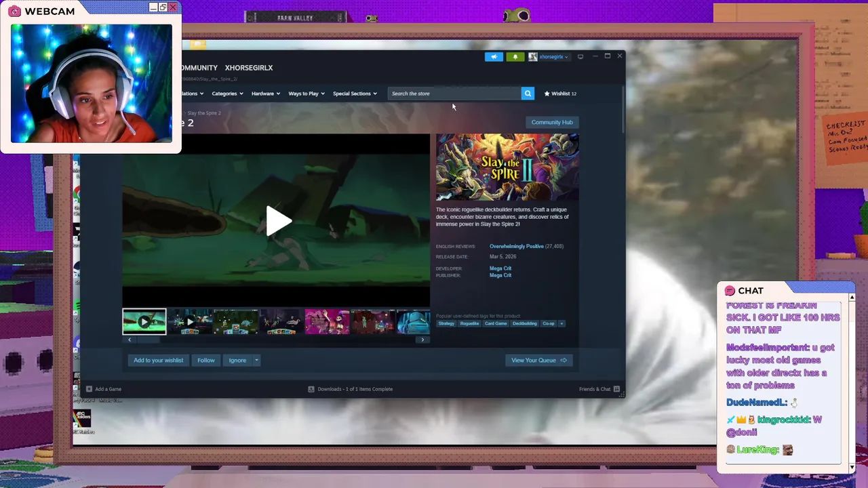Viewport: 868px width, 488px height.
Task: Select the Deckbuilding tag
Action: point(525,323)
